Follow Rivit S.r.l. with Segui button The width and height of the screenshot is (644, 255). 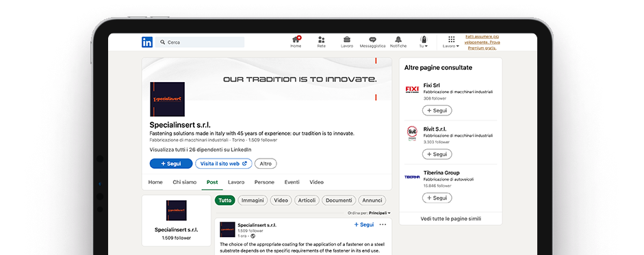pos(437,155)
